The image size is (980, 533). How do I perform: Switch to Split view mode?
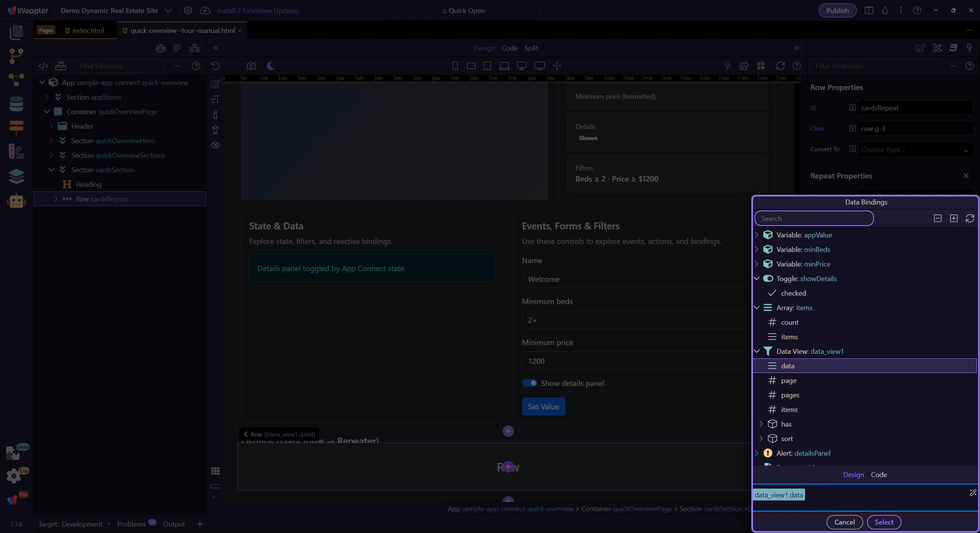pyautogui.click(x=531, y=48)
